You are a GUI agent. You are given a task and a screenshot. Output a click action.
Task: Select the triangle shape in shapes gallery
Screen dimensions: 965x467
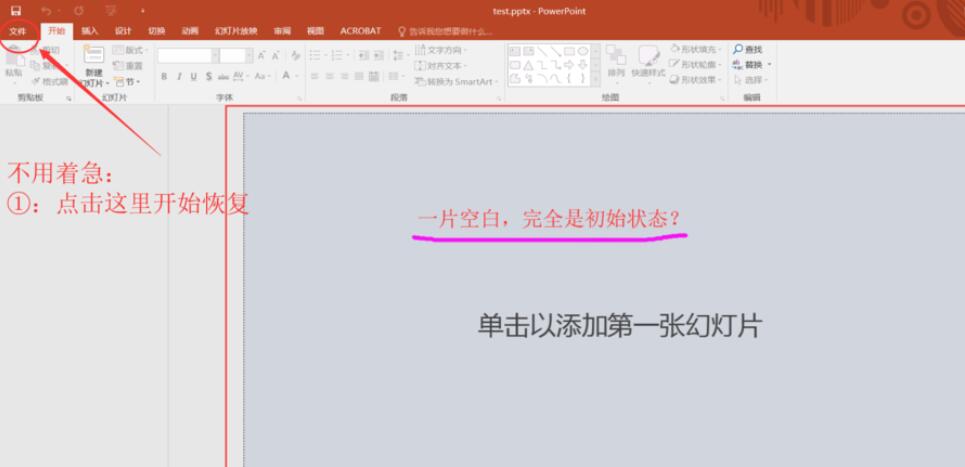point(528,65)
